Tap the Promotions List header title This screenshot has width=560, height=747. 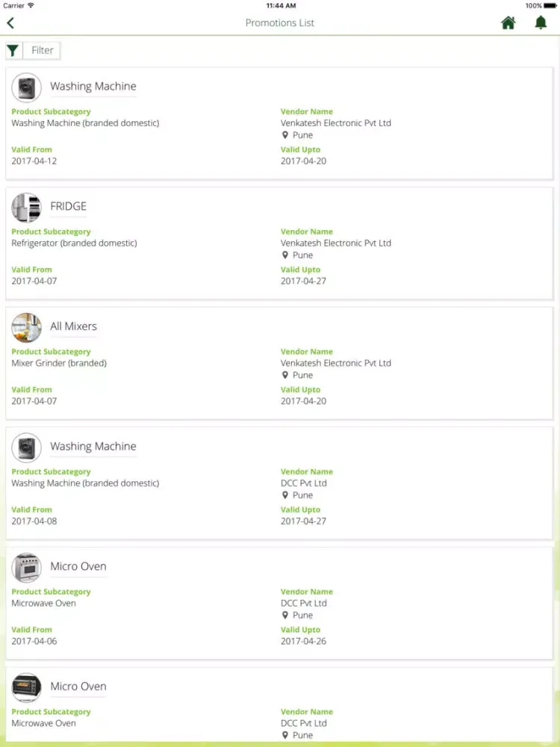click(x=280, y=23)
